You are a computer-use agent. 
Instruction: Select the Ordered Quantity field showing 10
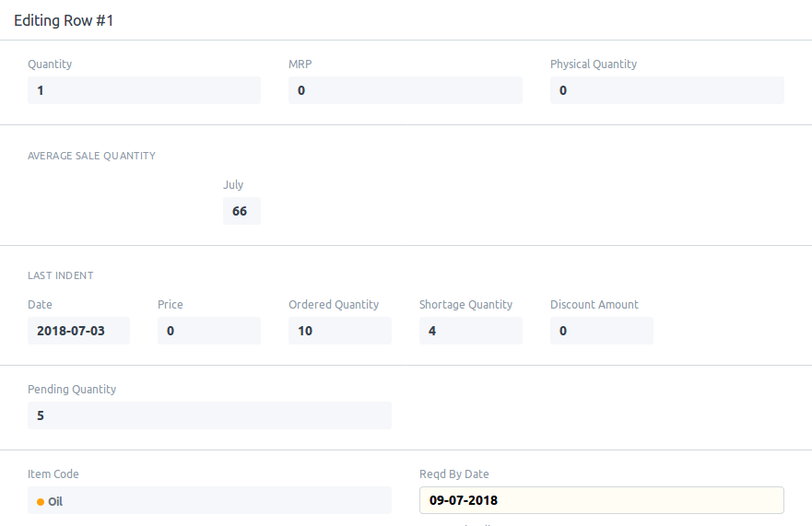tap(339, 331)
